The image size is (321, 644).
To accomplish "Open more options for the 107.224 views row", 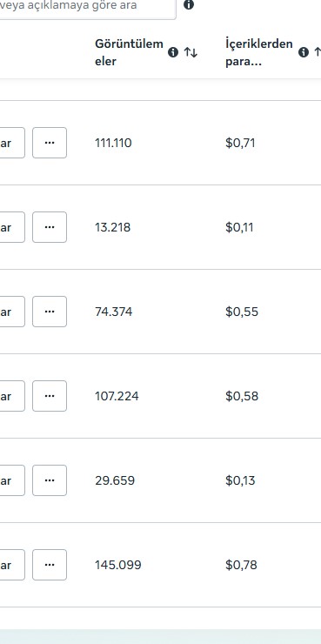I will 50,396.
